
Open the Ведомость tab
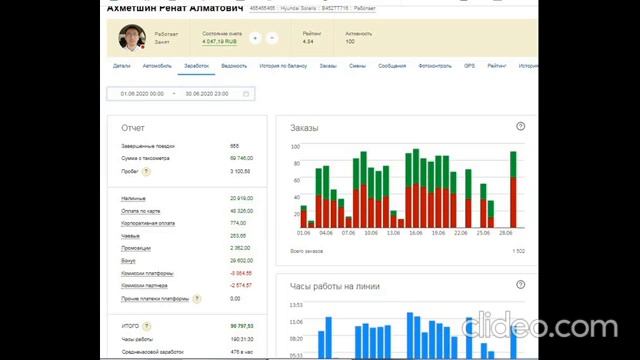[234, 66]
